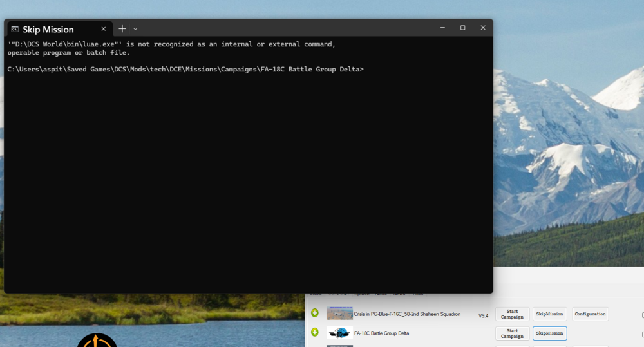Click the 'luae.exe is not recognized' error line
The height and width of the screenshot is (347, 644).
171,44
